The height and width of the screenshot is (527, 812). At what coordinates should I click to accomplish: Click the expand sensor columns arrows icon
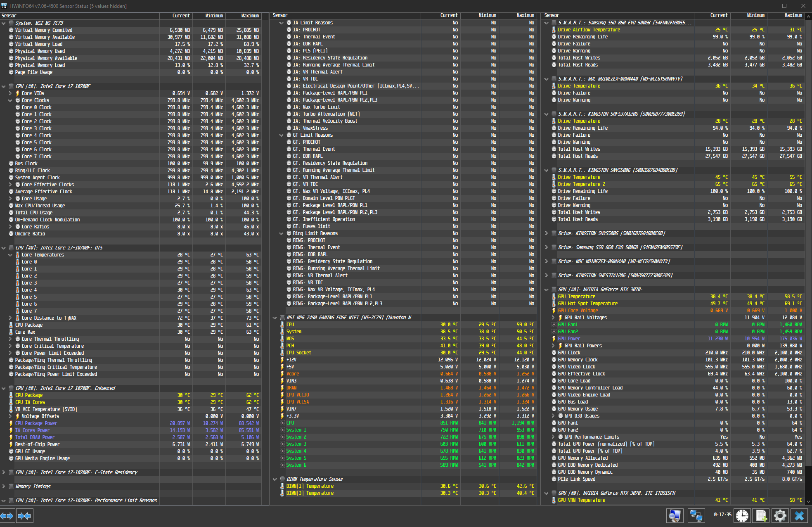tap(7, 516)
